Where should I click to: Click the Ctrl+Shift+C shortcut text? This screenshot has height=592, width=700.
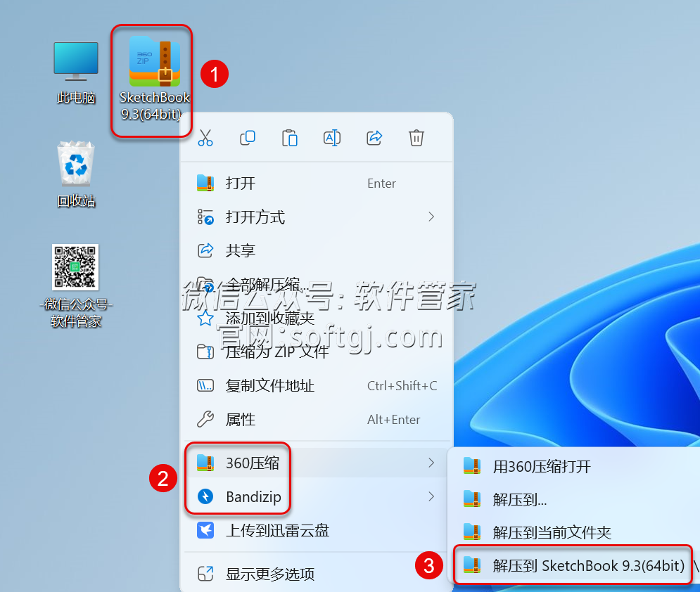coord(402,385)
